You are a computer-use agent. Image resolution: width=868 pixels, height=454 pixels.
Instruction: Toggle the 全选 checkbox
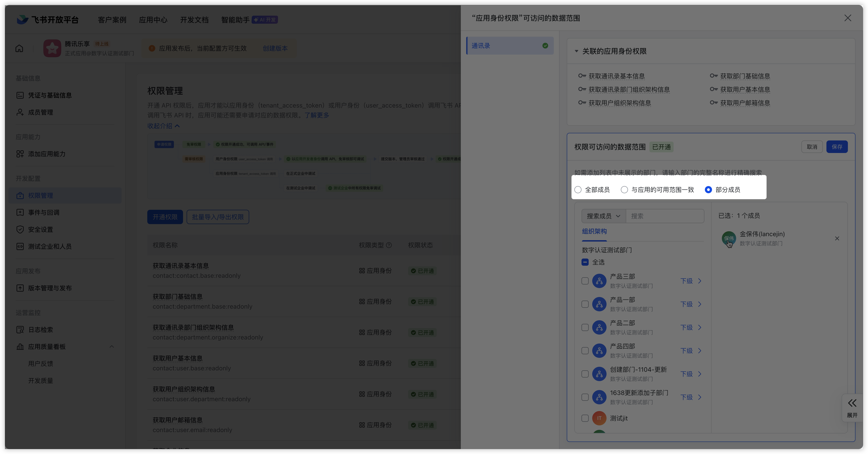[x=585, y=262]
